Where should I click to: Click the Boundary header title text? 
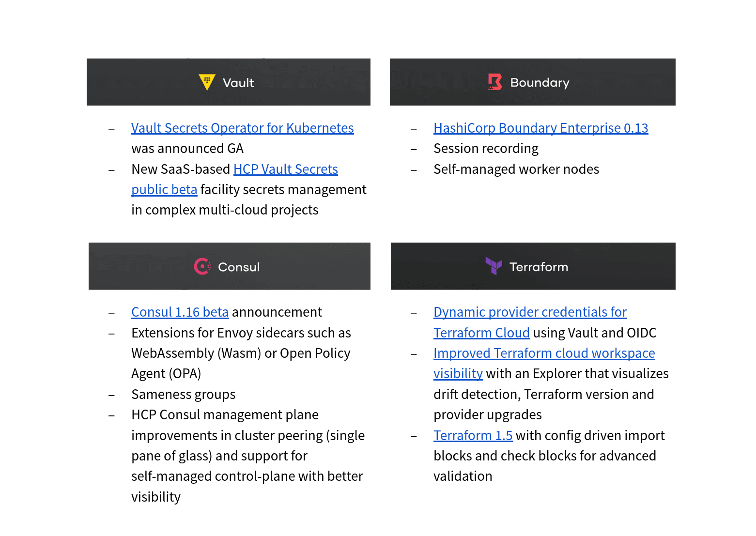point(540,83)
